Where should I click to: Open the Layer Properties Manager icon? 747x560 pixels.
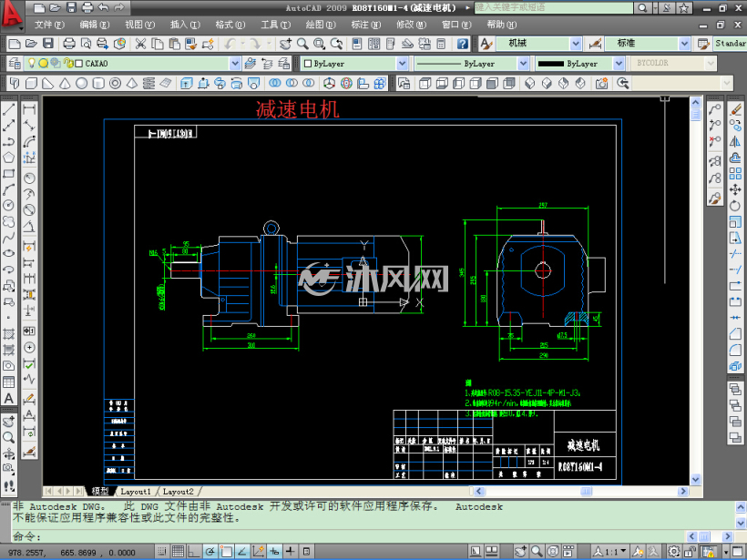[x=15, y=63]
